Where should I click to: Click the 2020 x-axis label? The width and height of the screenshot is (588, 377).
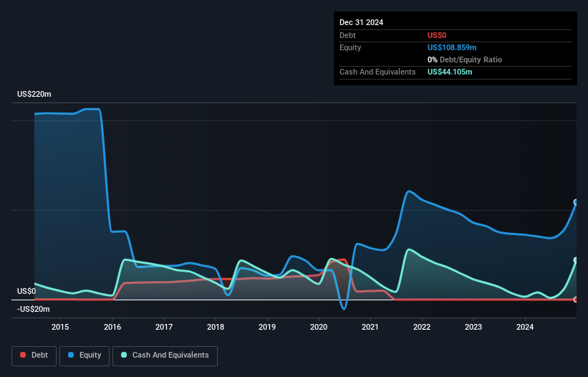319,327
